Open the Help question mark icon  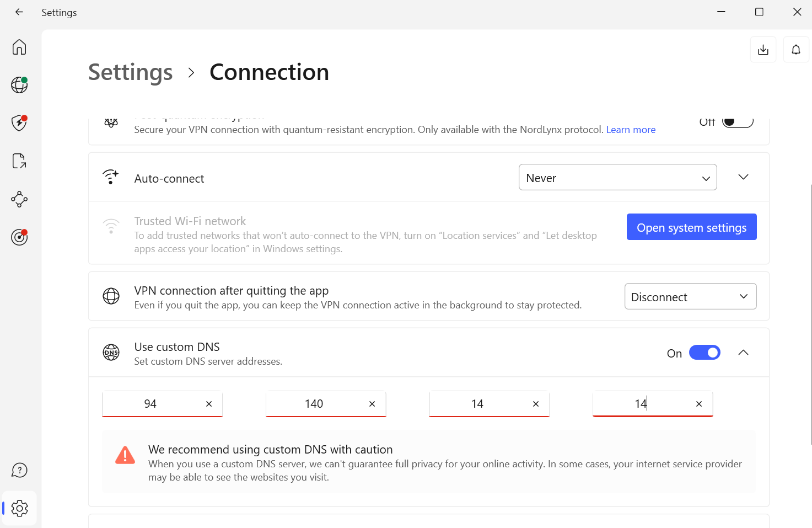pos(19,470)
